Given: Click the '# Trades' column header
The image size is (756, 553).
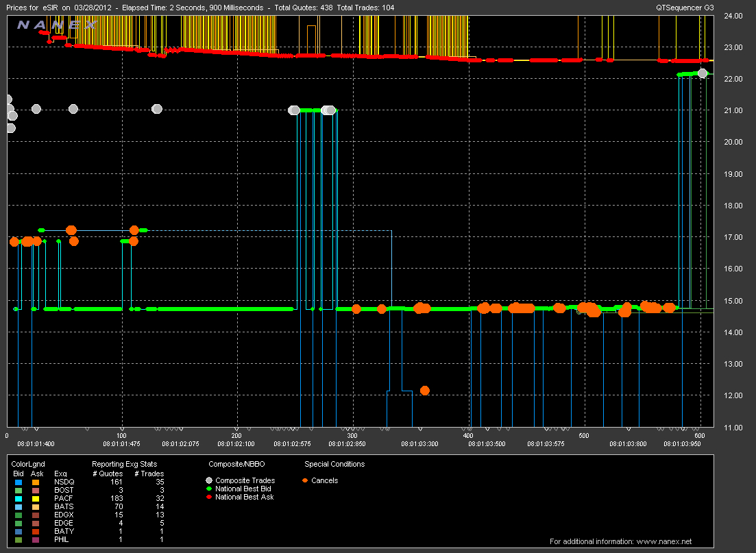Looking at the screenshot, I should point(149,474).
